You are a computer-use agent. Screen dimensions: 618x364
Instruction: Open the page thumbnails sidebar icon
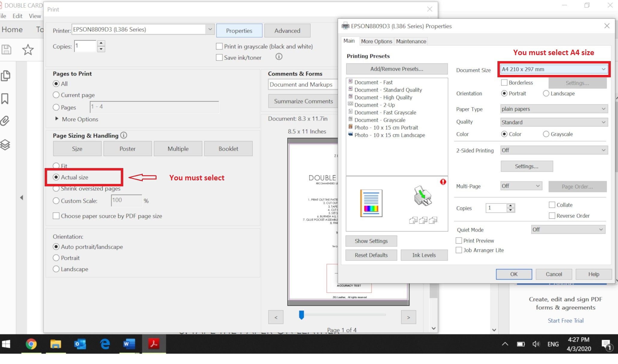click(5, 75)
